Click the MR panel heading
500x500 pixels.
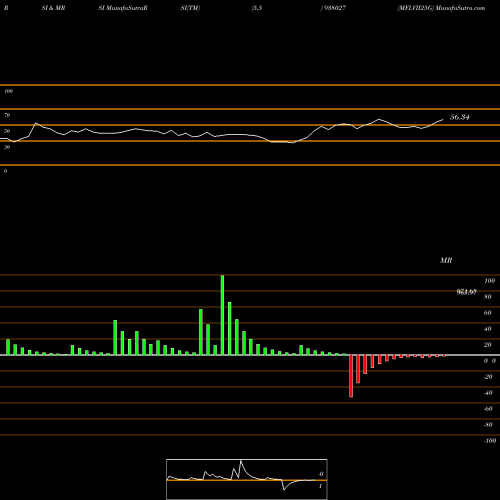pos(446,260)
